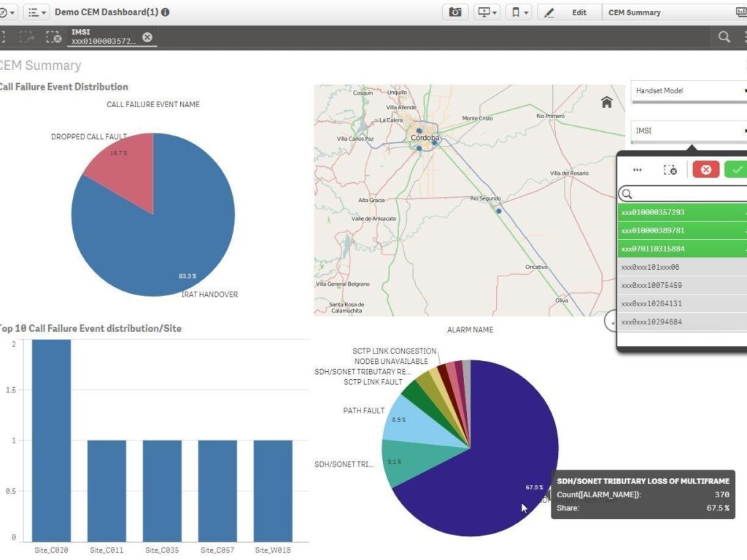Open the dashboard info icon

pos(166,12)
